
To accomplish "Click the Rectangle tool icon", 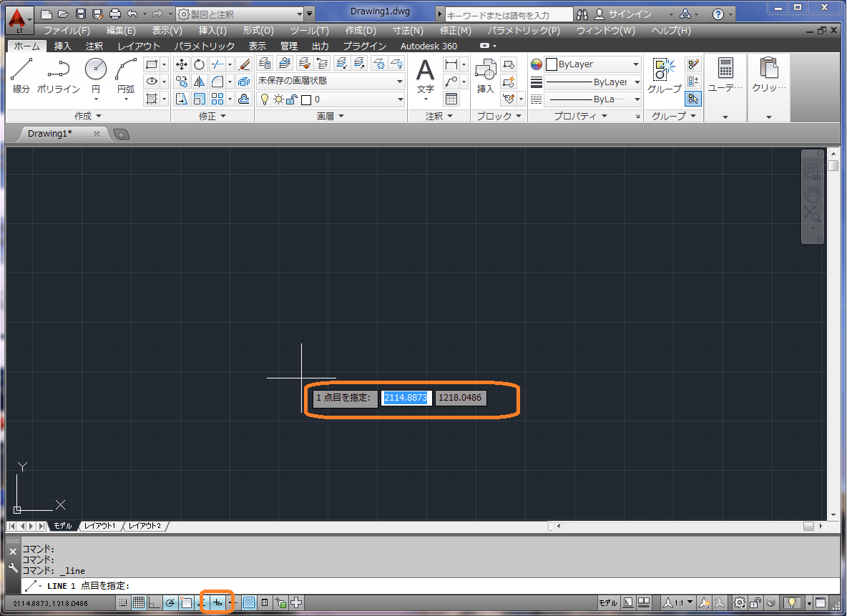I will 152,65.
